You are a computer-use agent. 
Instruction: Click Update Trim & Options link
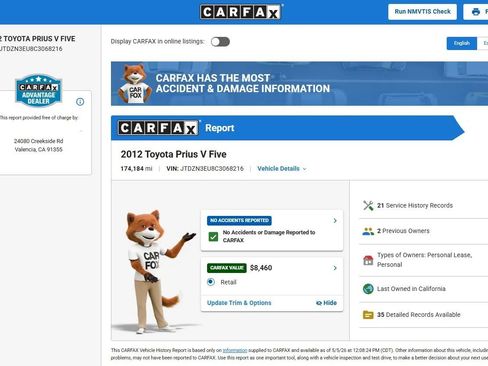tap(239, 303)
